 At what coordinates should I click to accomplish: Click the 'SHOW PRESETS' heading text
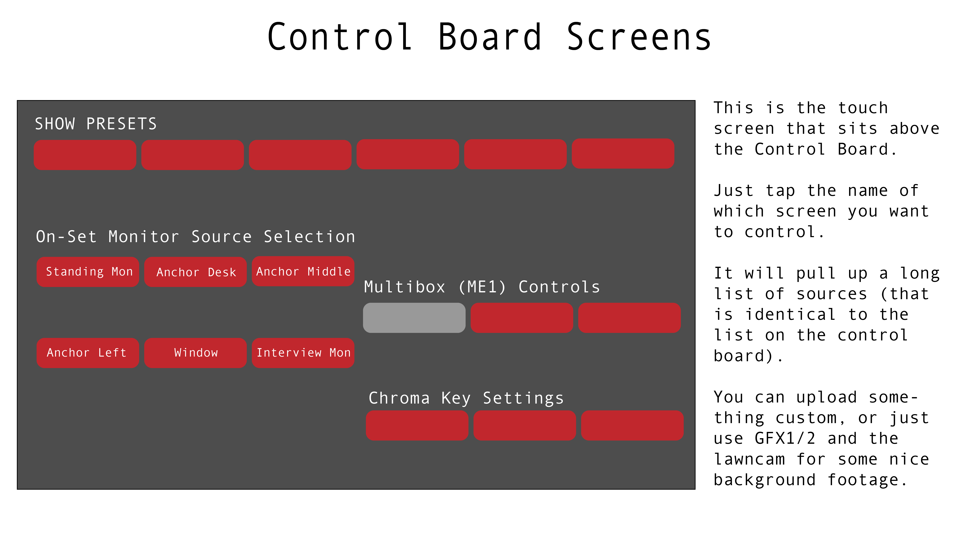click(96, 124)
